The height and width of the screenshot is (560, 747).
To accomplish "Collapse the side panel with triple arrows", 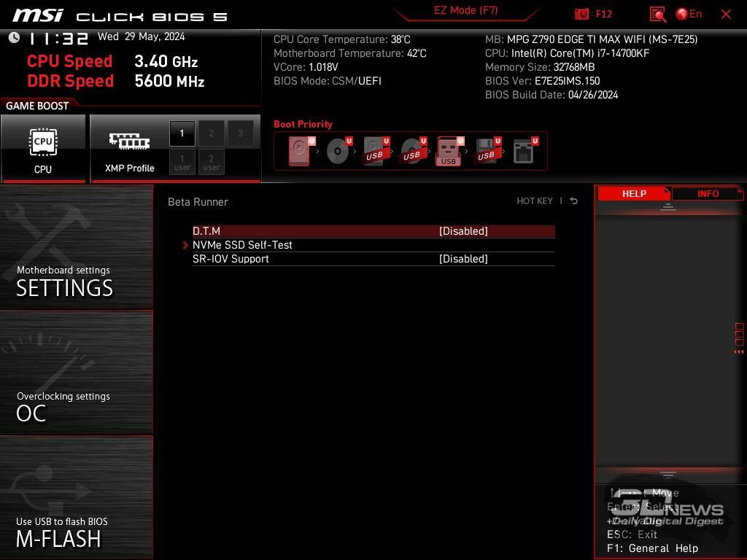I will click(x=739, y=352).
